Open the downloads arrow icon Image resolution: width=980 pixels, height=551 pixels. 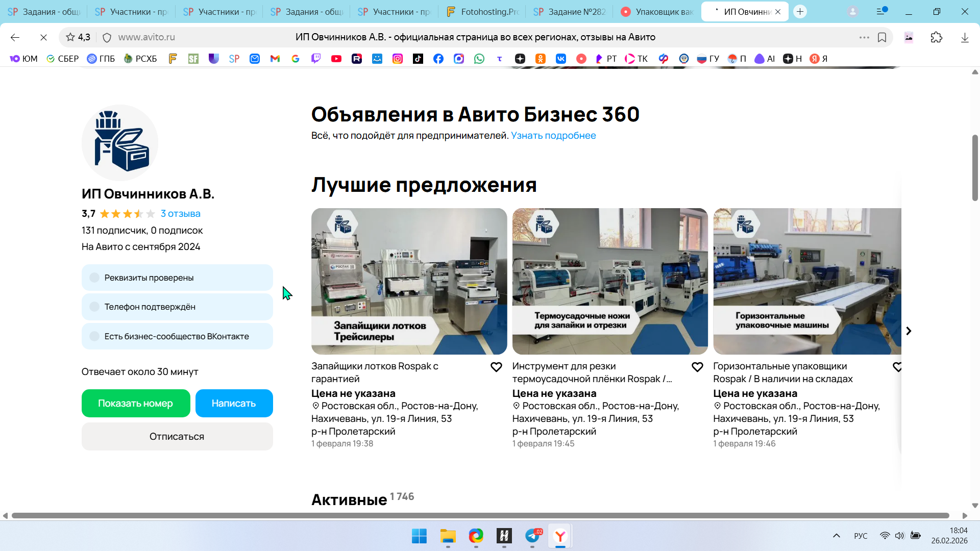(965, 37)
